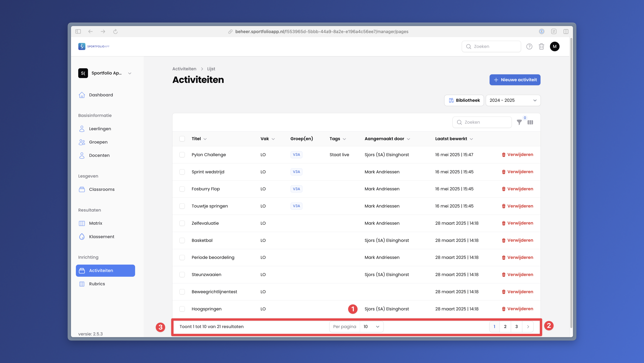Click the table Zoeken search field
The image size is (644, 363).
[x=482, y=122]
